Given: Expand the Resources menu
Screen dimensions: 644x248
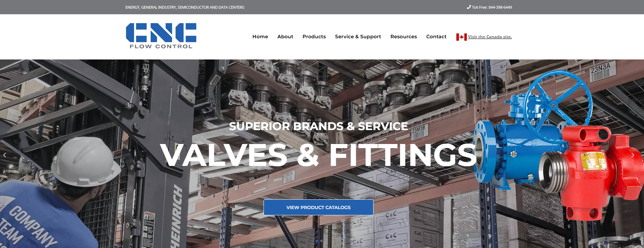Looking at the screenshot, I should coord(403,37).
